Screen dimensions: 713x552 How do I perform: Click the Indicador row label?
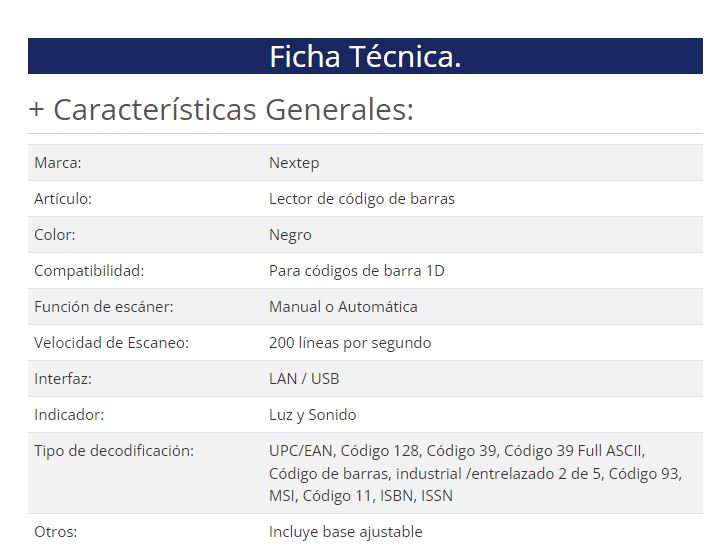point(69,414)
